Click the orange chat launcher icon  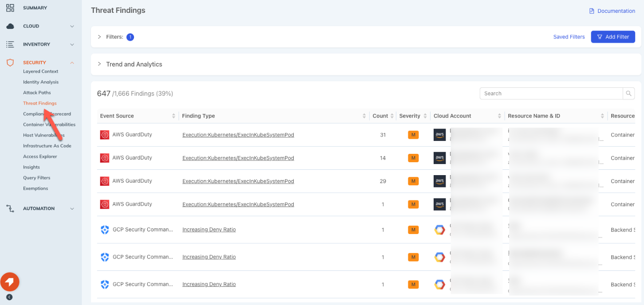coord(10,282)
